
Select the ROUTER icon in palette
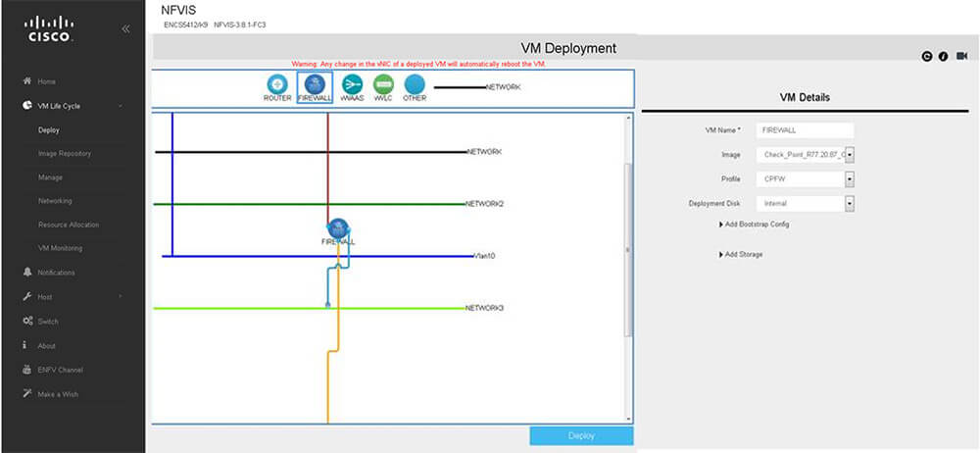pyautogui.click(x=277, y=84)
